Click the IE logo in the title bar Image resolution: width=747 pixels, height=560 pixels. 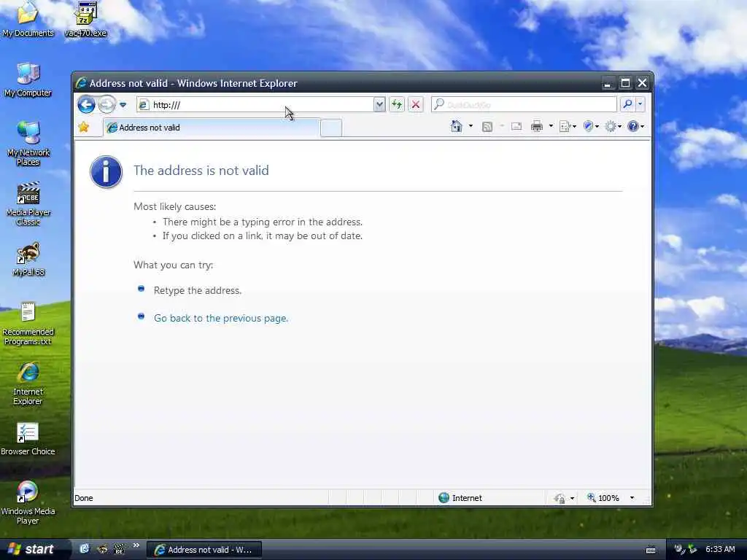[81, 83]
